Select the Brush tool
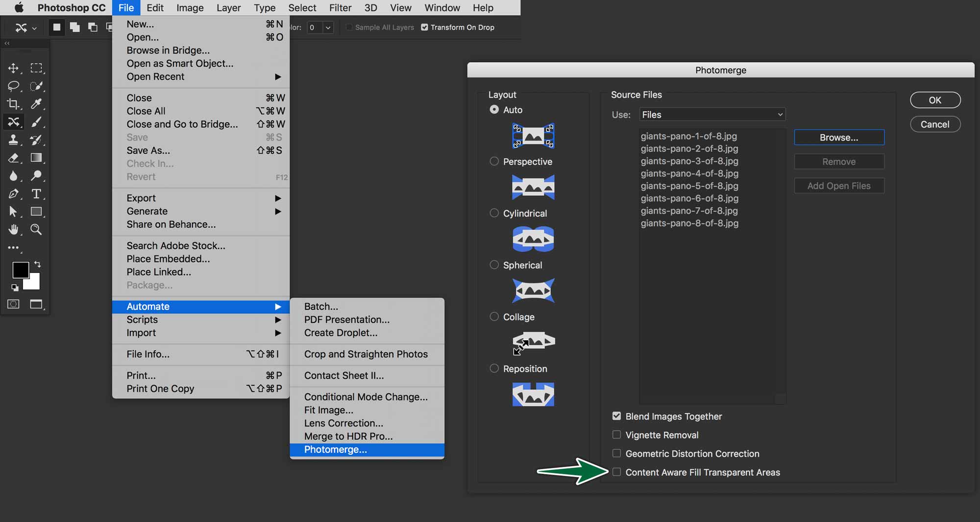The width and height of the screenshot is (980, 522). click(x=36, y=122)
